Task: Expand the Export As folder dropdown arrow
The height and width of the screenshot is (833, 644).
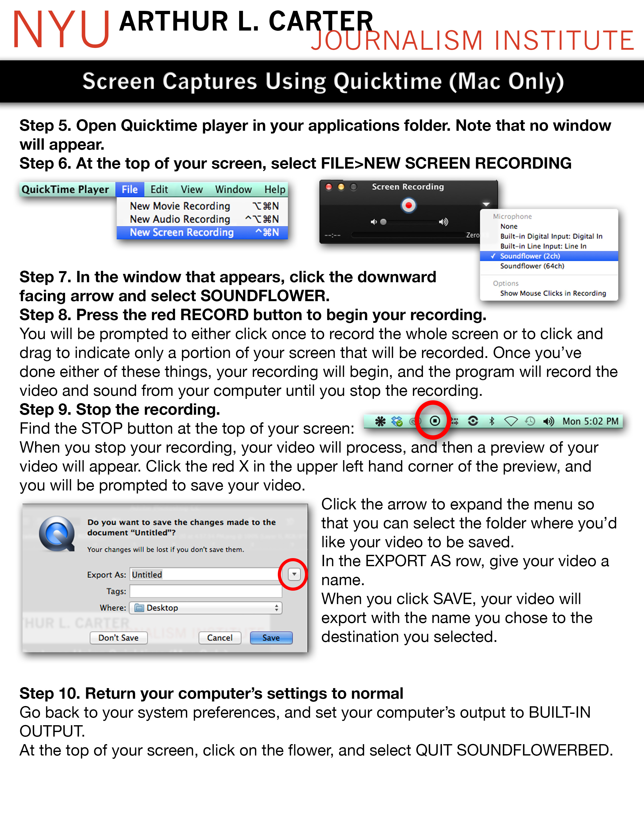Action: (292, 567)
